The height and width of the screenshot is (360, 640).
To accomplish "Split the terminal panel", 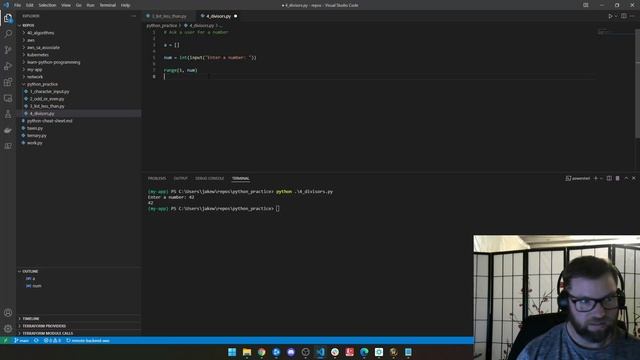I will [609, 178].
